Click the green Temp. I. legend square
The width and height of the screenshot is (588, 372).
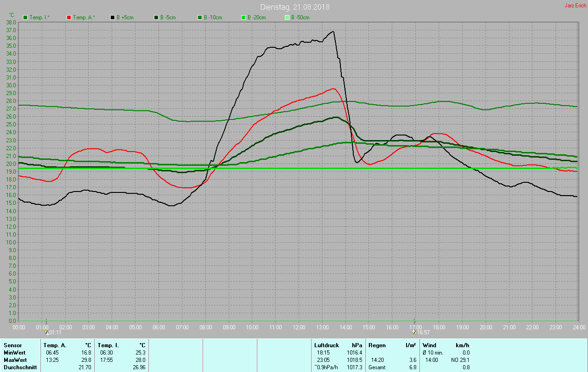25,17
